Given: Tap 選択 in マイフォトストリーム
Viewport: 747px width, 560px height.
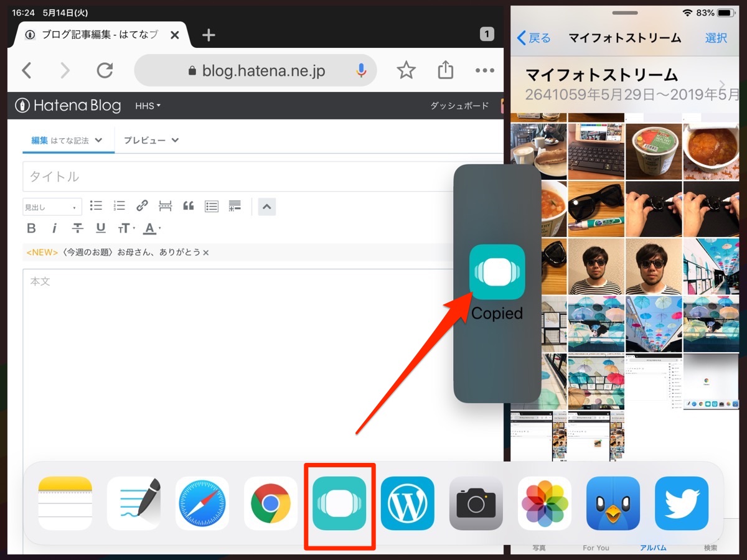Looking at the screenshot, I should coord(716,38).
